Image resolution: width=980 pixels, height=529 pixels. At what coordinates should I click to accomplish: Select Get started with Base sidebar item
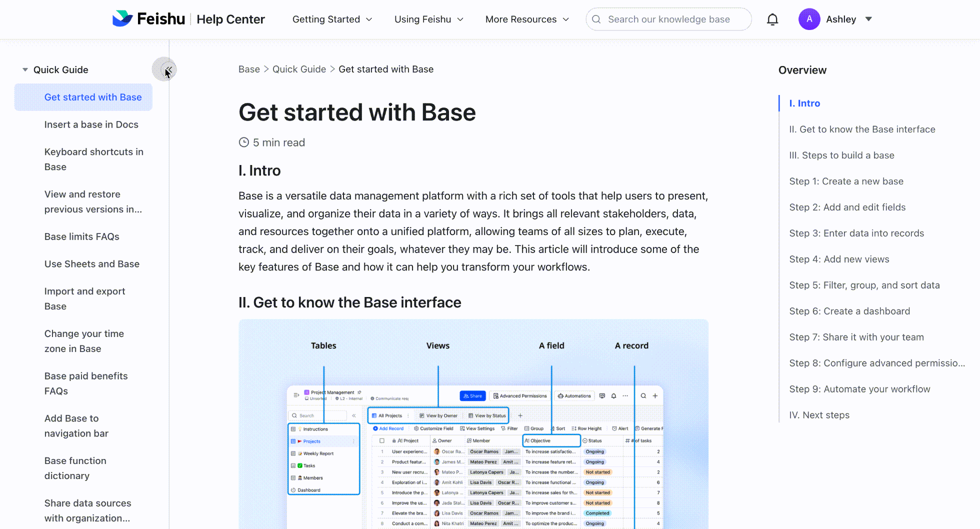coord(83,97)
